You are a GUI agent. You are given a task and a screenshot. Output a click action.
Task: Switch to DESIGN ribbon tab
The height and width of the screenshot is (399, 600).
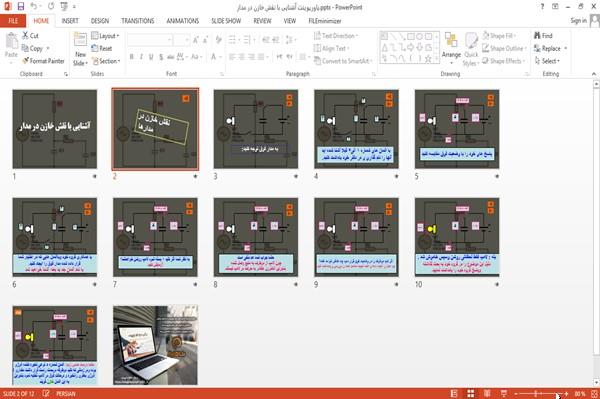(x=100, y=21)
